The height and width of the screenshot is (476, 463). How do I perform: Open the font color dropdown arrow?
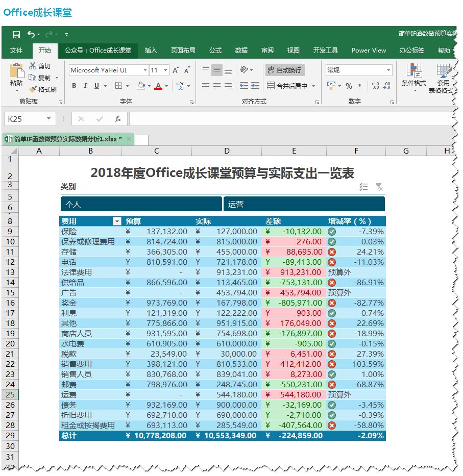166,86
